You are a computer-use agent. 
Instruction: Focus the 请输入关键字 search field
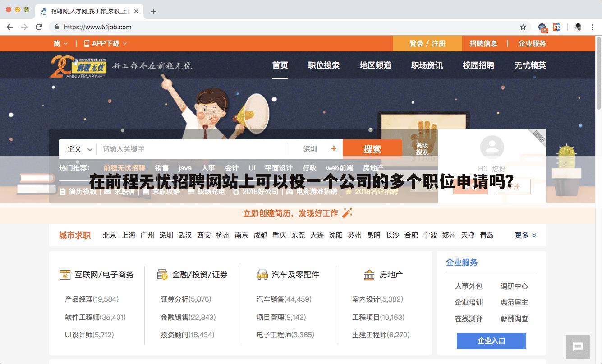click(x=192, y=149)
